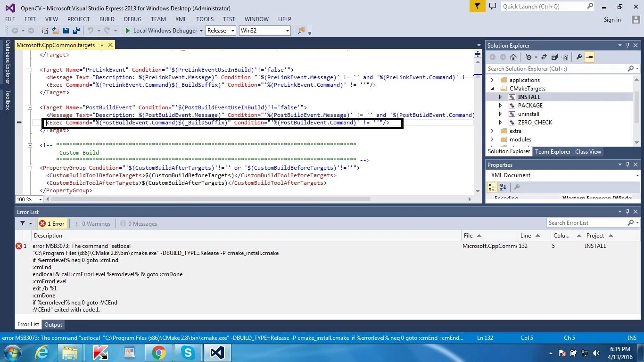Click the Solution Explorer search magnifier icon
The height and width of the screenshot is (362, 644).
[x=630, y=69]
